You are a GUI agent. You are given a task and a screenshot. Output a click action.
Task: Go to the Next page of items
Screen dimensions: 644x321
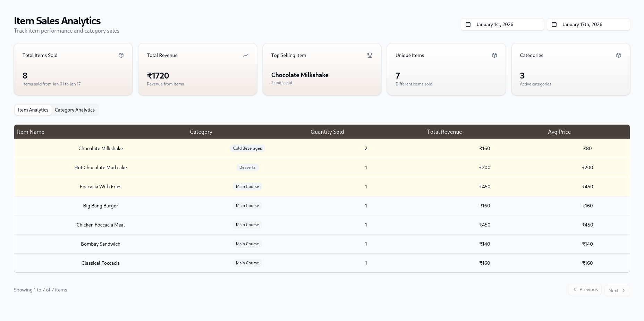coord(617,290)
